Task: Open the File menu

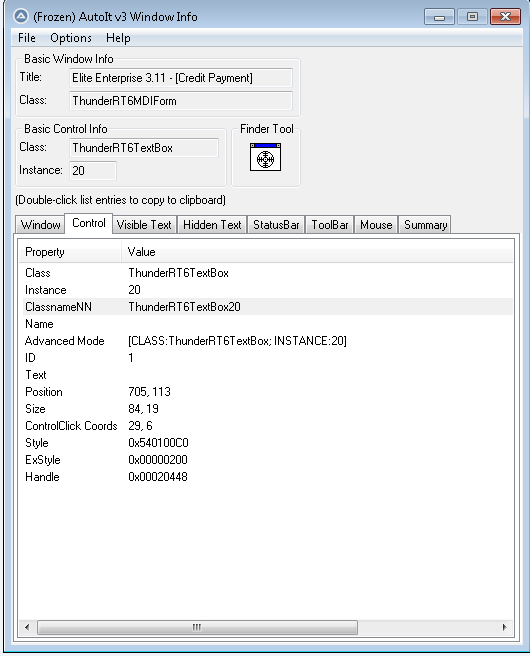Action: coord(27,38)
